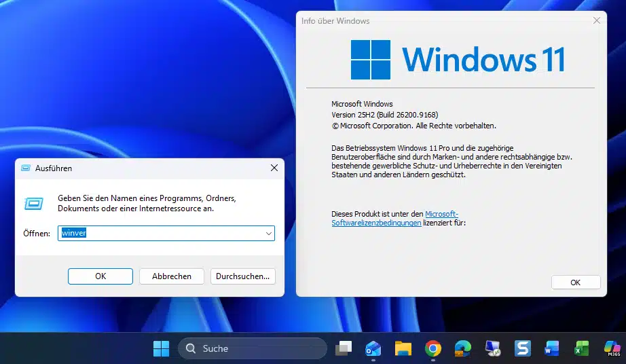Close the Ausführen dialog with X

coord(274,168)
